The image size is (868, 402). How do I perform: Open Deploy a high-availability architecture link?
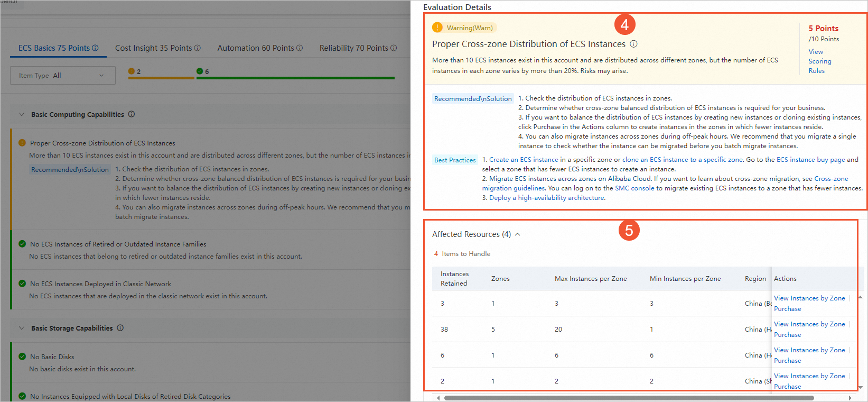click(547, 198)
